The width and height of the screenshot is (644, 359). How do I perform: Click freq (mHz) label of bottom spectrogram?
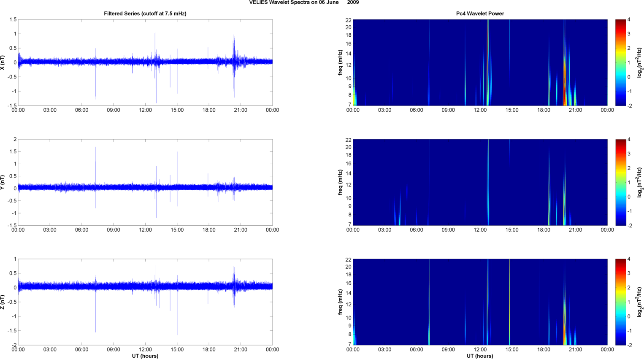pos(340,302)
